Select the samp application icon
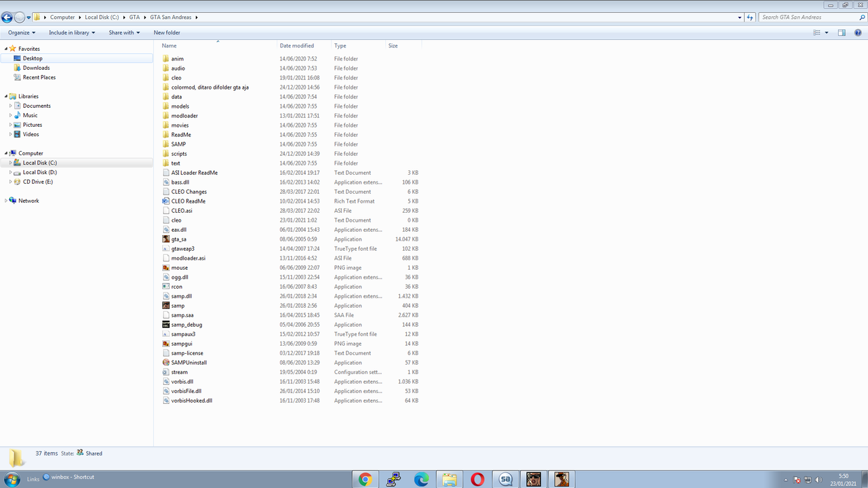This screenshot has height=488, width=868. 166,306
